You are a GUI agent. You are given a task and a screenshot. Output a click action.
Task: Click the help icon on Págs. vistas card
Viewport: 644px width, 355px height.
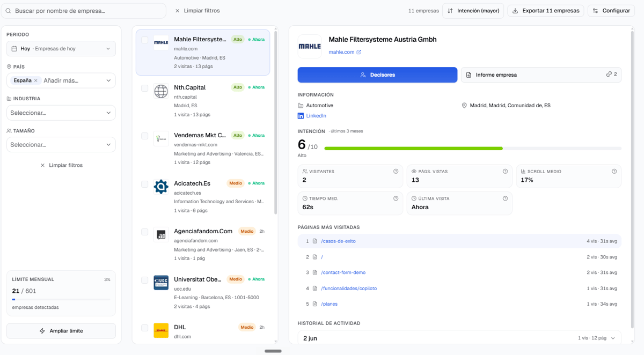[505, 172]
